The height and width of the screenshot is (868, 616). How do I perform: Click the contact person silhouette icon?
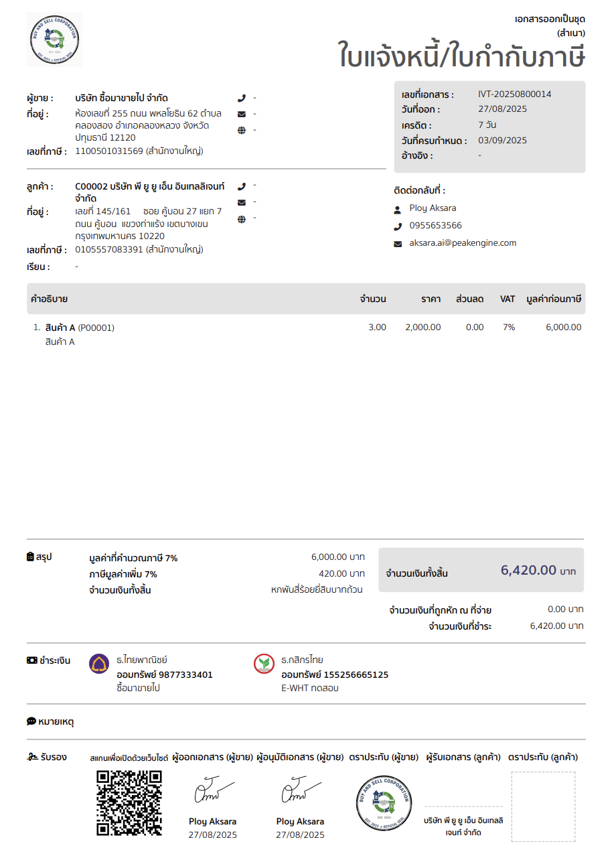398,209
